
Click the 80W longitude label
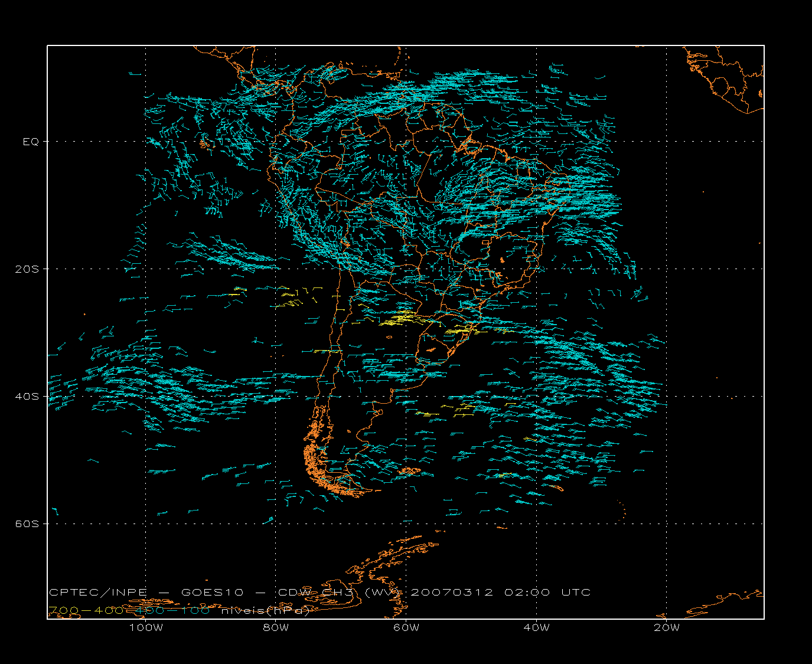[x=276, y=627]
